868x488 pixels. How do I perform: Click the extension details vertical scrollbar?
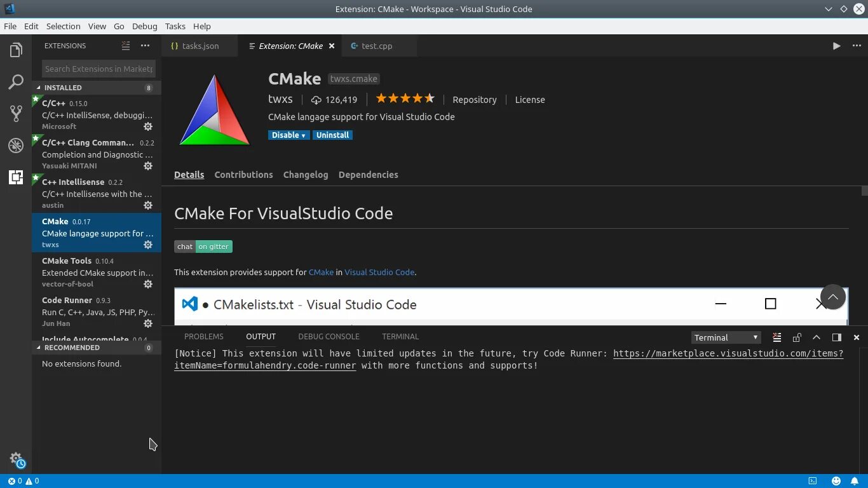[864, 191]
